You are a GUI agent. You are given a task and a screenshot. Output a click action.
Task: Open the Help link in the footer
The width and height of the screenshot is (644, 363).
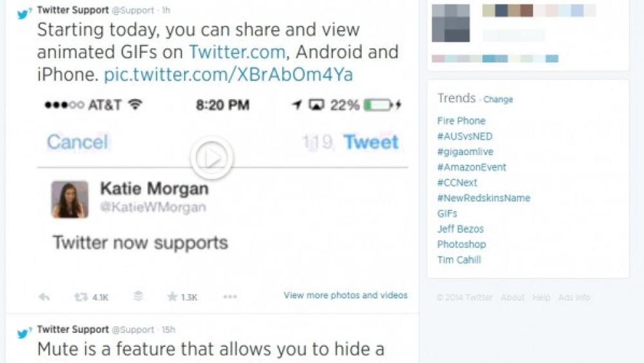click(541, 297)
